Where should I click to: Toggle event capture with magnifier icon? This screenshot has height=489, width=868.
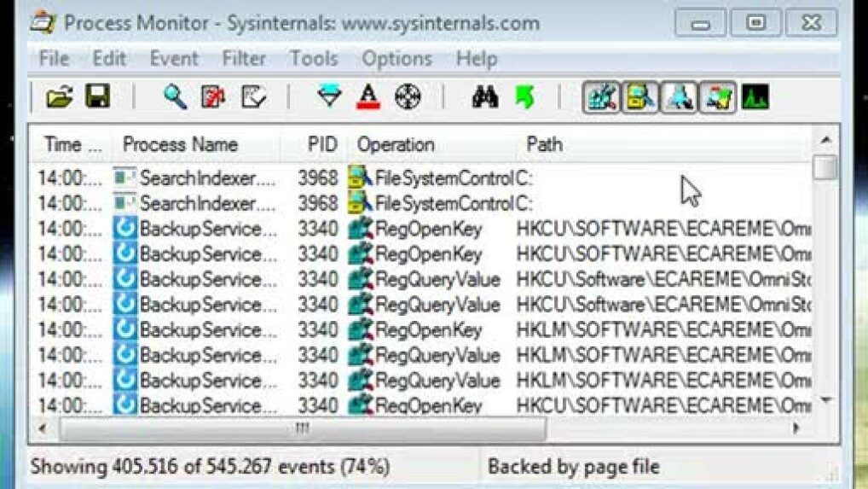[x=175, y=97]
